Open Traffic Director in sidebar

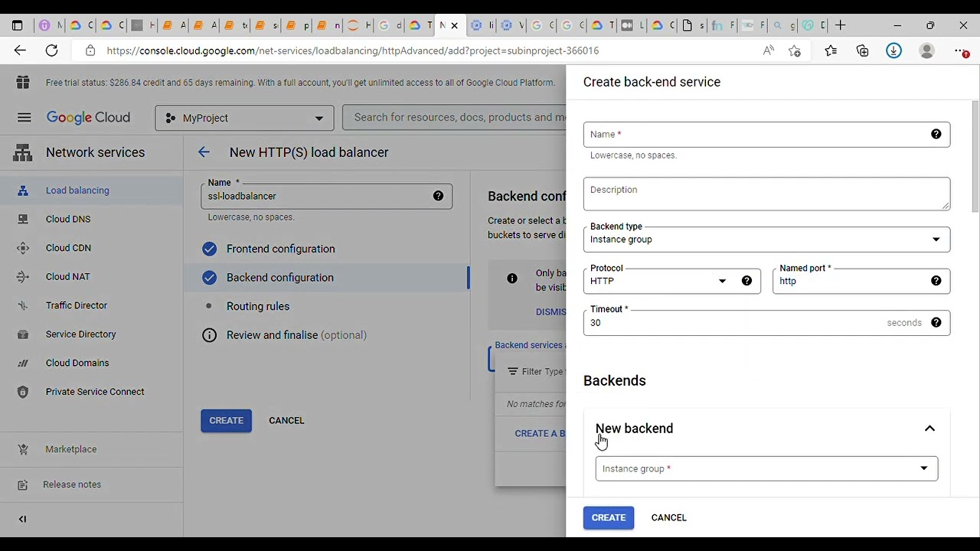click(x=77, y=305)
